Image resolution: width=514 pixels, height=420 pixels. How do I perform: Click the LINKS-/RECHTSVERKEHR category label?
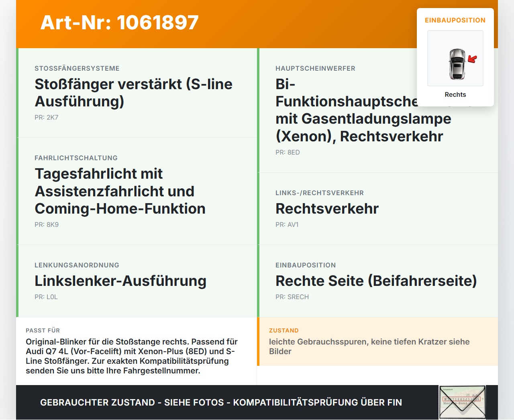point(320,193)
